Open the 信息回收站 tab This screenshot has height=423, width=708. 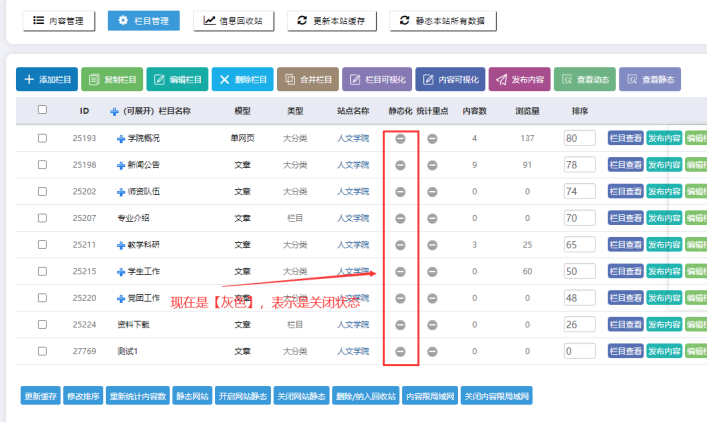[x=234, y=20]
